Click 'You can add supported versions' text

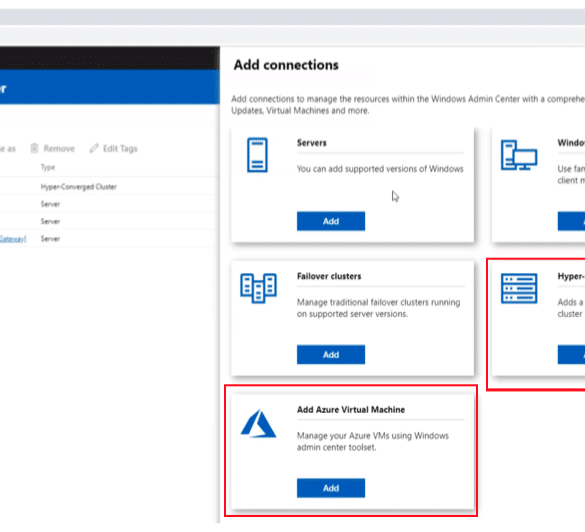point(380,169)
